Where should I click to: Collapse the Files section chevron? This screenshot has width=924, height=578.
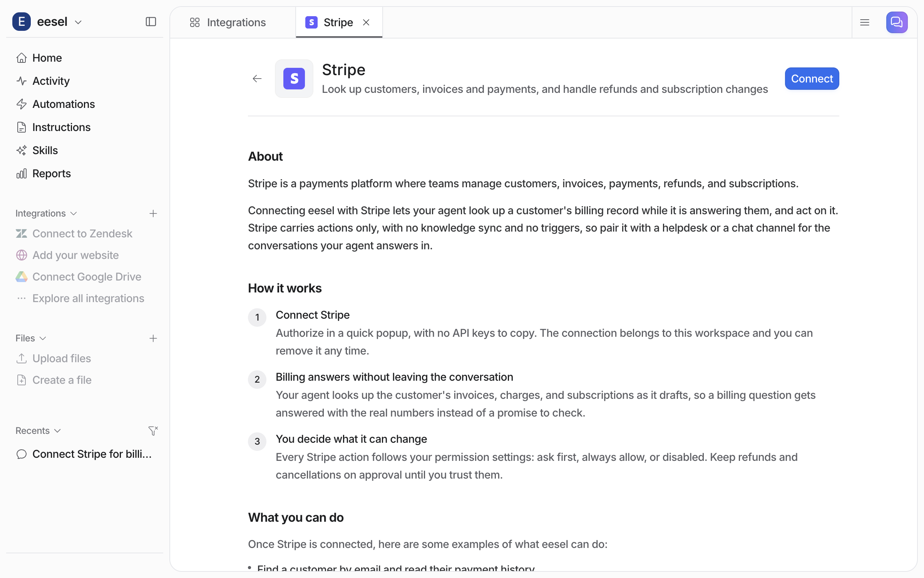pyautogui.click(x=43, y=338)
